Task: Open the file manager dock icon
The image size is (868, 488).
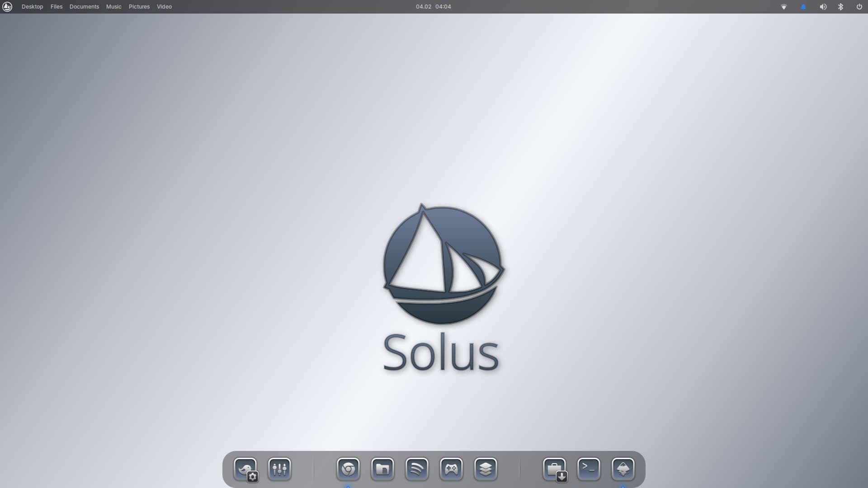Action: 382,469
